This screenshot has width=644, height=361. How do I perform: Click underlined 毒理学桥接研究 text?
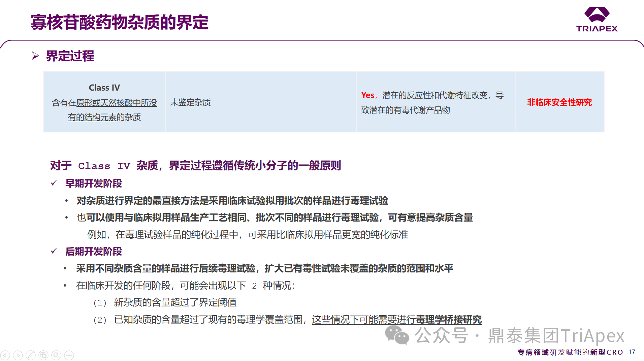[449, 319]
